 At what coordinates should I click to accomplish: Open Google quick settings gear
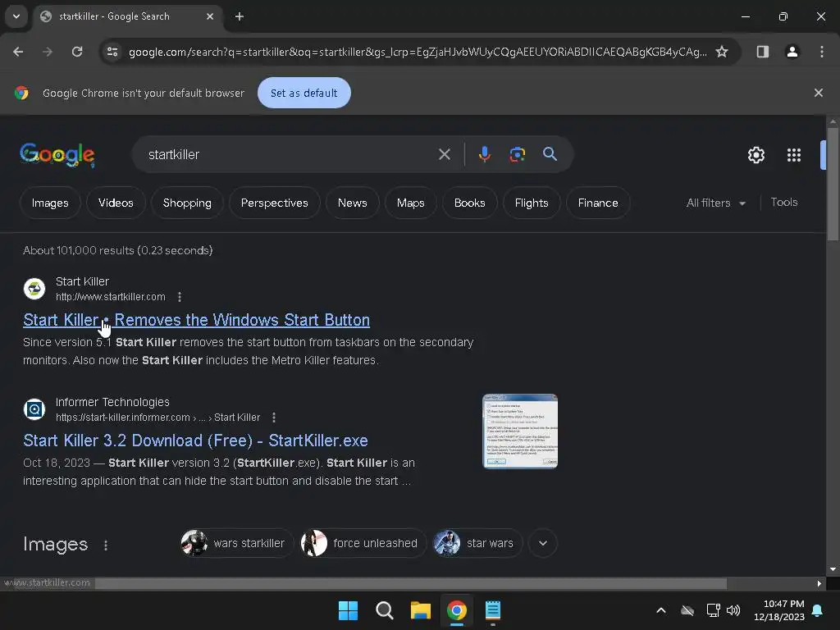(x=756, y=155)
